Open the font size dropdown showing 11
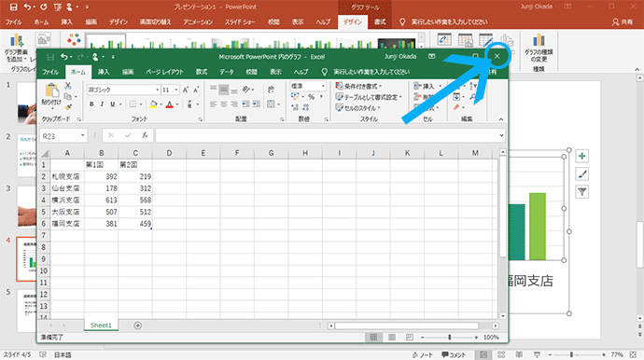The height and width of the screenshot is (360, 644). pos(176,90)
